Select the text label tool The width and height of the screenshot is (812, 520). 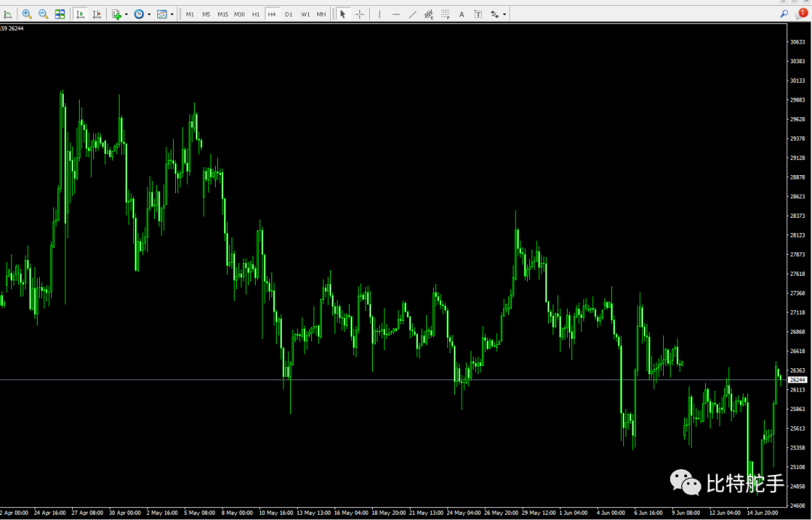[478, 14]
